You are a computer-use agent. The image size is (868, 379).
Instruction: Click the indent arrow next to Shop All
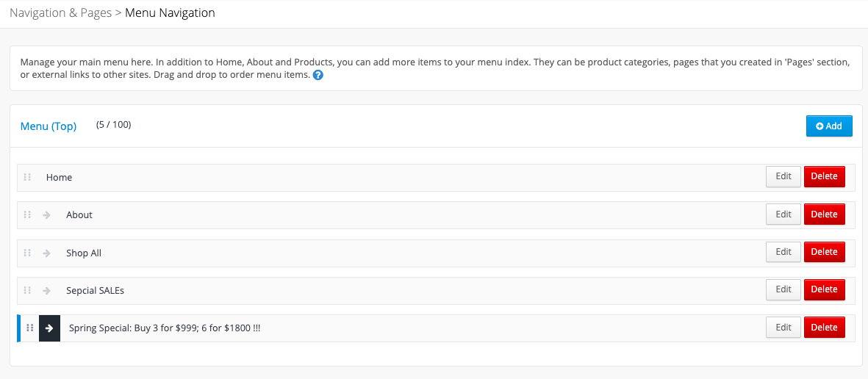(x=46, y=253)
